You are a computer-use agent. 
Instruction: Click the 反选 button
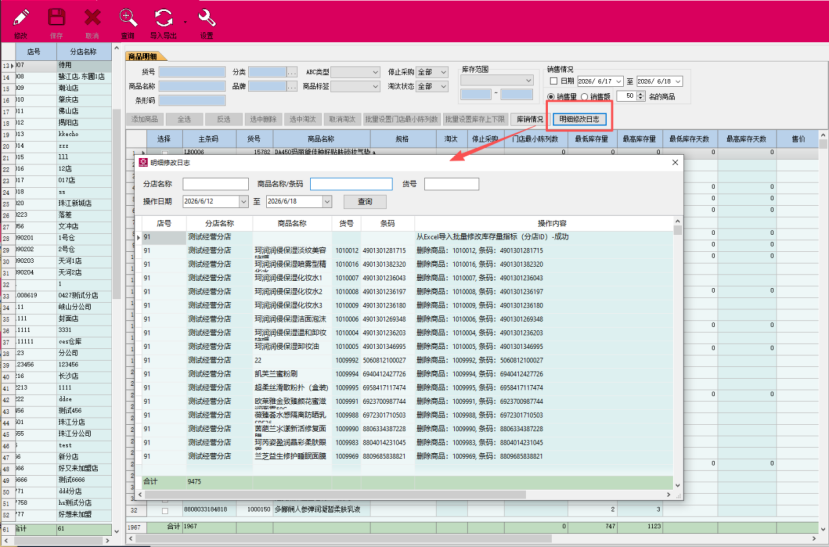coord(224,119)
